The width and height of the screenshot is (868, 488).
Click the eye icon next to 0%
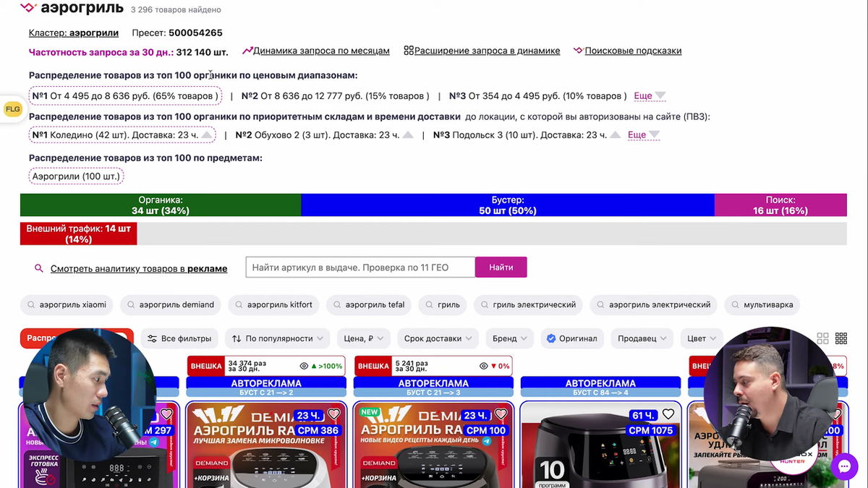(x=483, y=366)
